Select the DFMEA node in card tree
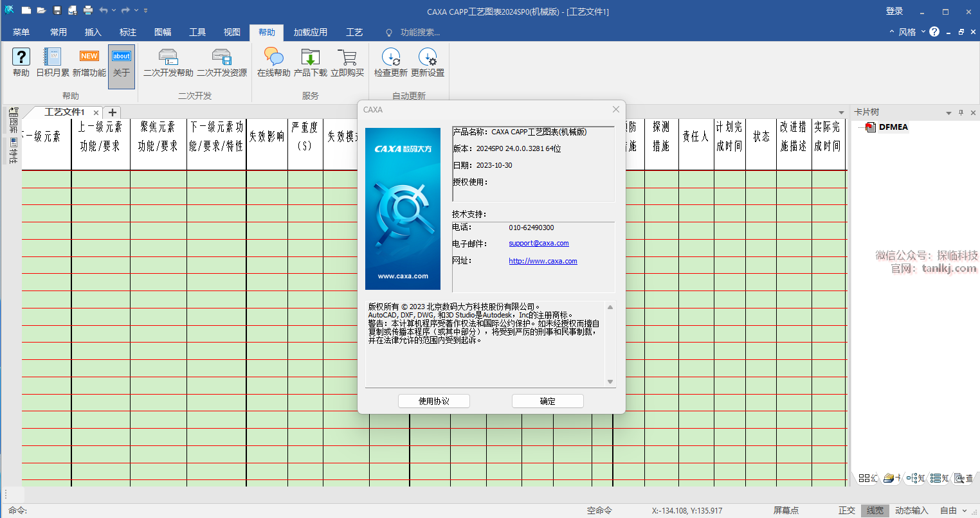This screenshot has height=518, width=980. click(x=893, y=127)
